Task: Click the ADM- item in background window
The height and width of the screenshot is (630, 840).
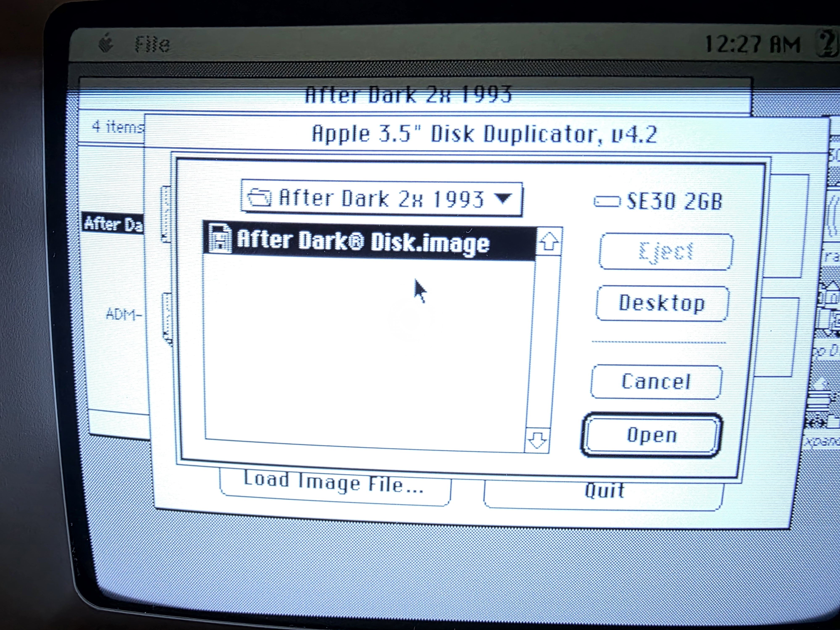Action: click(123, 315)
